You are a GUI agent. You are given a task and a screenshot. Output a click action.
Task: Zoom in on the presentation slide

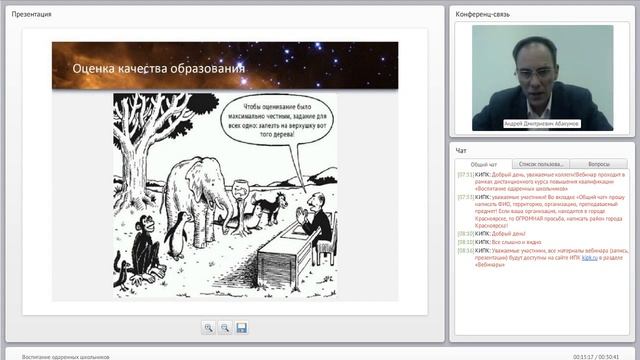click(208, 328)
